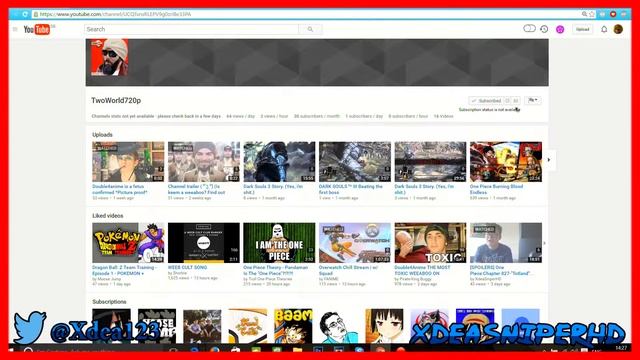Click the TwoWorld720p channel avatar image
Image resolution: width=640 pixels, height=360 pixels.
(x=109, y=58)
